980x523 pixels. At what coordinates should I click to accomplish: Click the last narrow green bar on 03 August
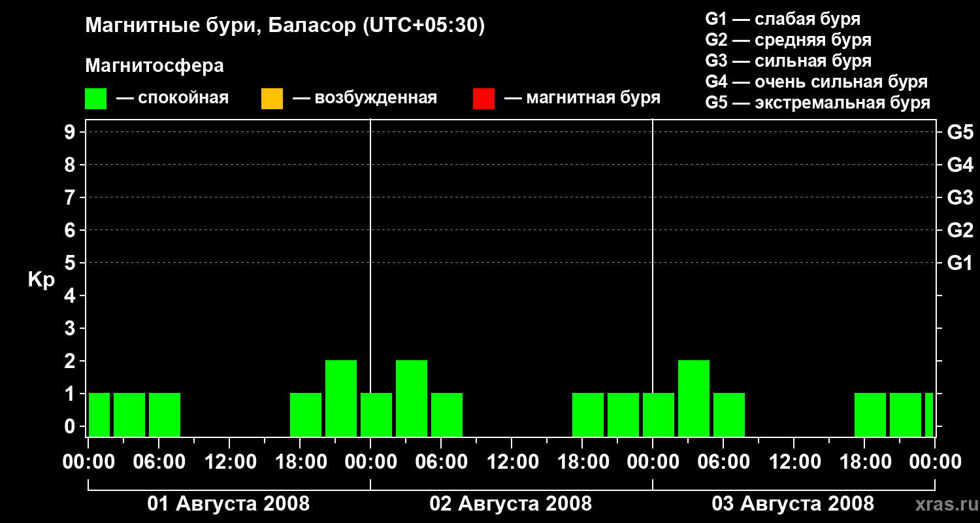click(x=929, y=414)
